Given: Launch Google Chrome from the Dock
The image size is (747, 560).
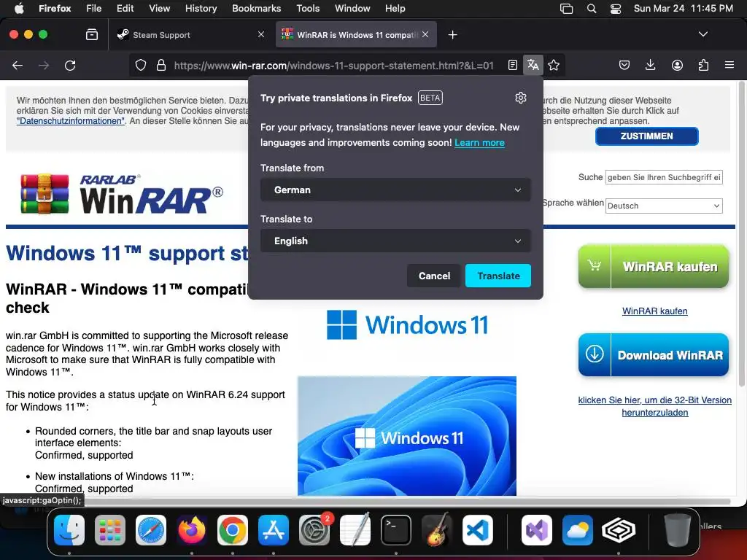Looking at the screenshot, I should pyautogui.click(x=233, y=530).
